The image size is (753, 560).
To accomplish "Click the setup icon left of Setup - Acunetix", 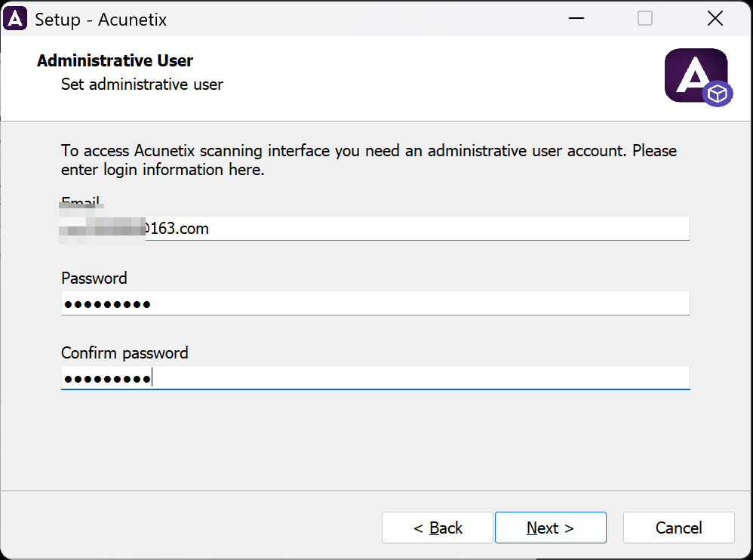I will (17, 17).
